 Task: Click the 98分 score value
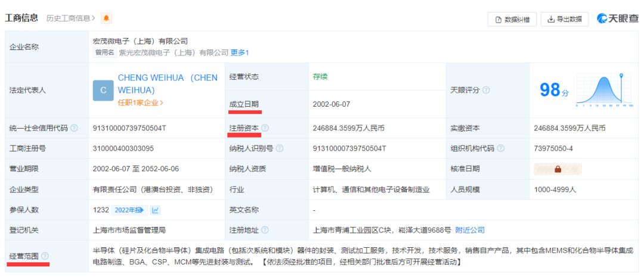555,91
